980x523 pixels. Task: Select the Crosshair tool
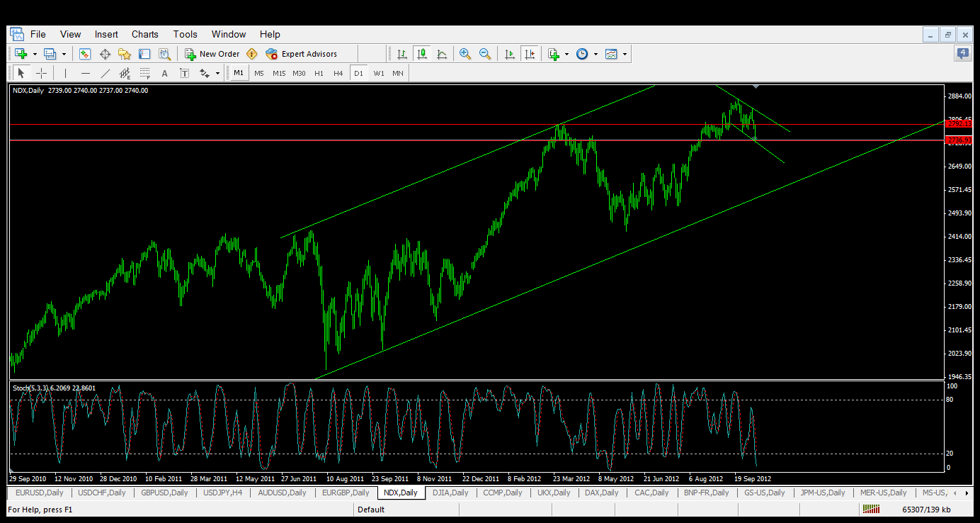41,73
